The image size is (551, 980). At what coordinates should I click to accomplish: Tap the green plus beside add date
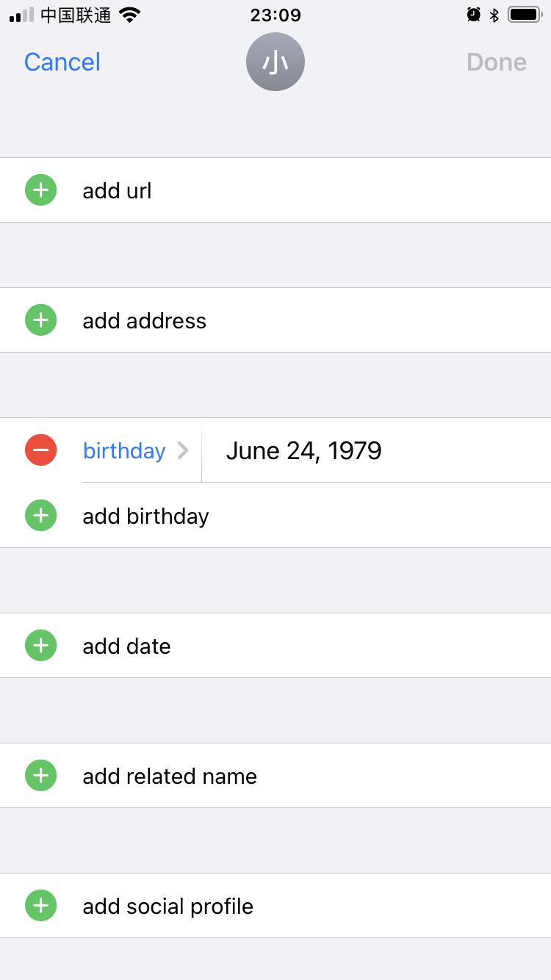pos(41,646)
